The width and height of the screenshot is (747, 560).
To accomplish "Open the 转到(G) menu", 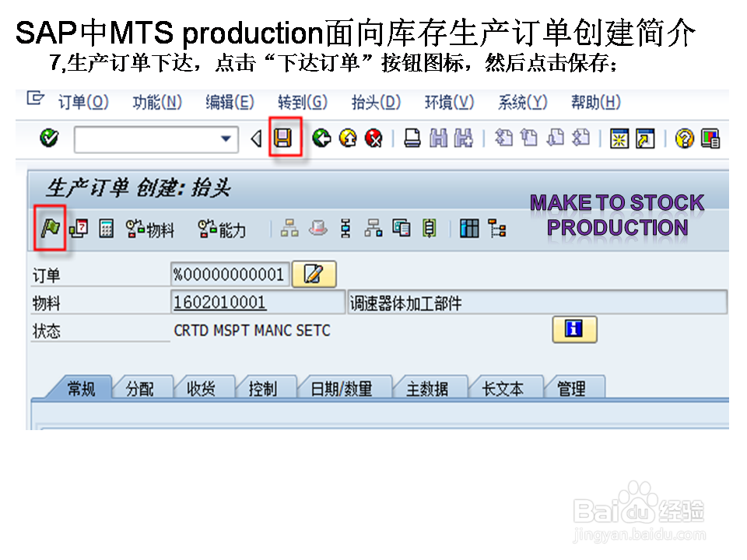I will click(303, 103).
